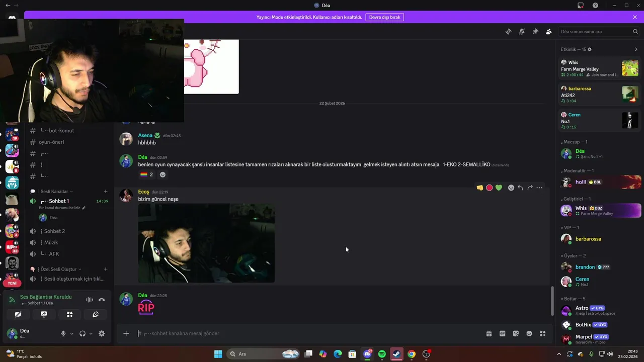Open microphone input options arrow
This screenshot has height=362, width=644.
71,333
